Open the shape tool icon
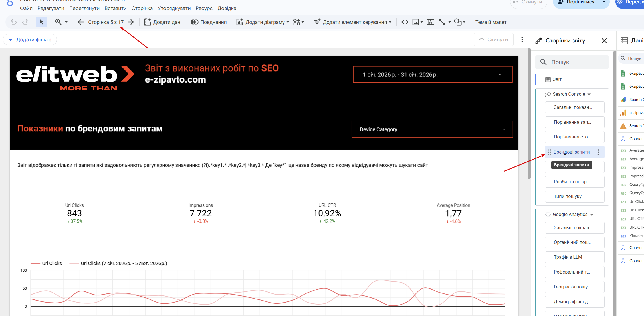644x316 pixels. 457,22
